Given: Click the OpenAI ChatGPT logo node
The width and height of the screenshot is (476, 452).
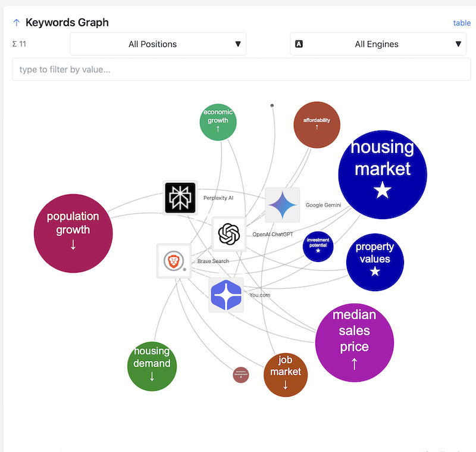Looking at the screenshot, I should tap(228, 234).
